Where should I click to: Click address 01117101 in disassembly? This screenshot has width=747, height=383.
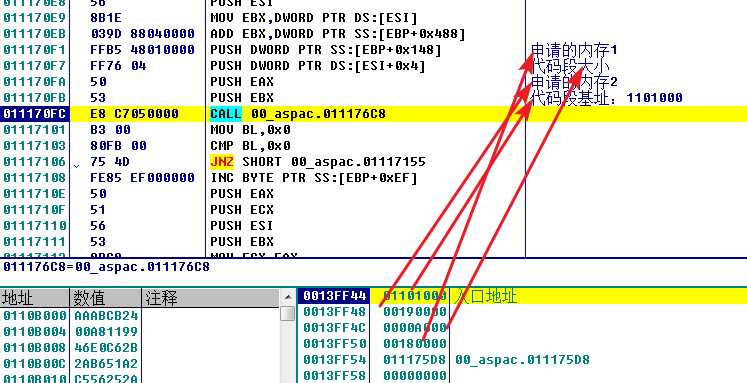(x=34, y=130)
